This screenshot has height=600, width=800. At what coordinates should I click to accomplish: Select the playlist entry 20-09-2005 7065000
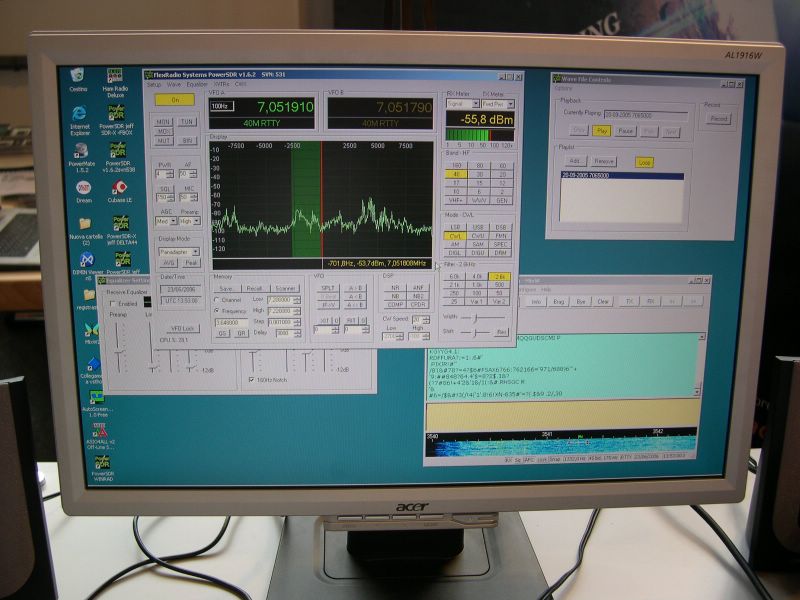coord(622,176)
